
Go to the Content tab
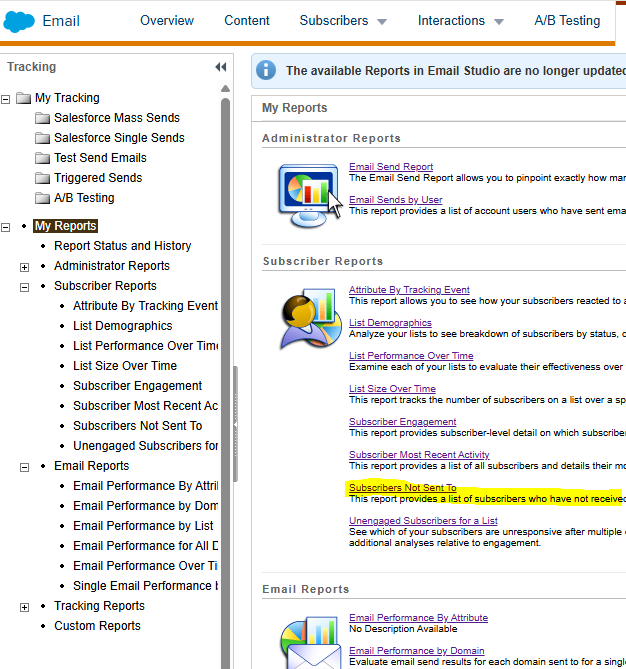[247, 20]
